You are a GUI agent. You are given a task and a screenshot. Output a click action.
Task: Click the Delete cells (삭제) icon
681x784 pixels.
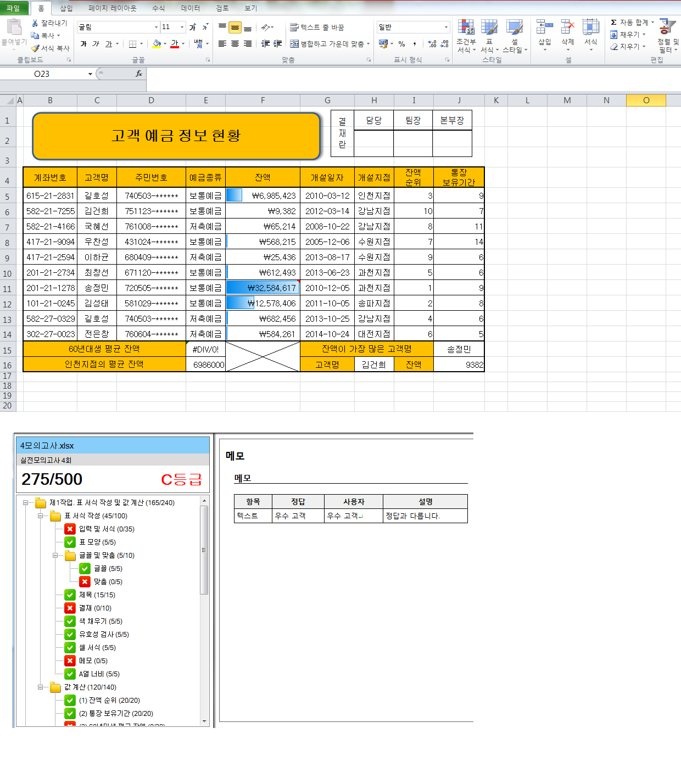(567, 27)
